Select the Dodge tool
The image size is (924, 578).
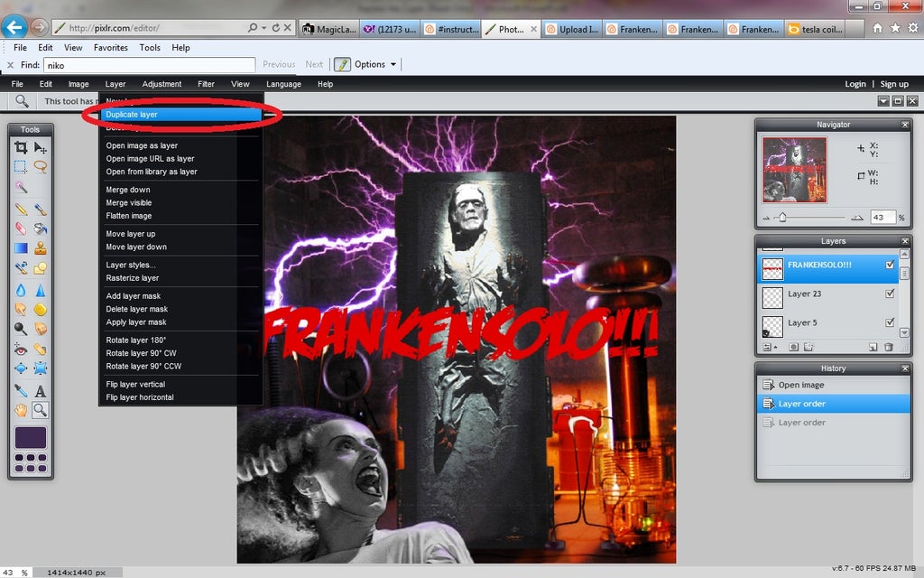pyautogui.click(x=21, y=329)
